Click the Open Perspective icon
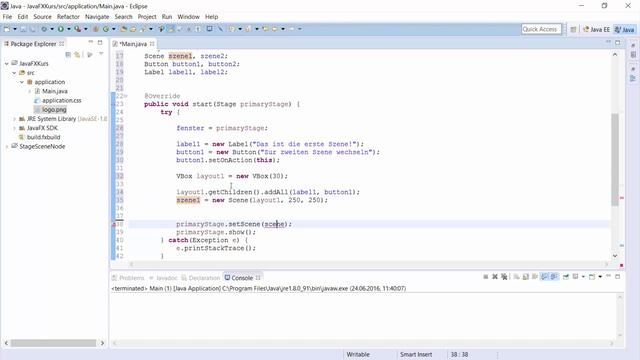The width and height of the screenshot is (640, 360). pos(573,29)
